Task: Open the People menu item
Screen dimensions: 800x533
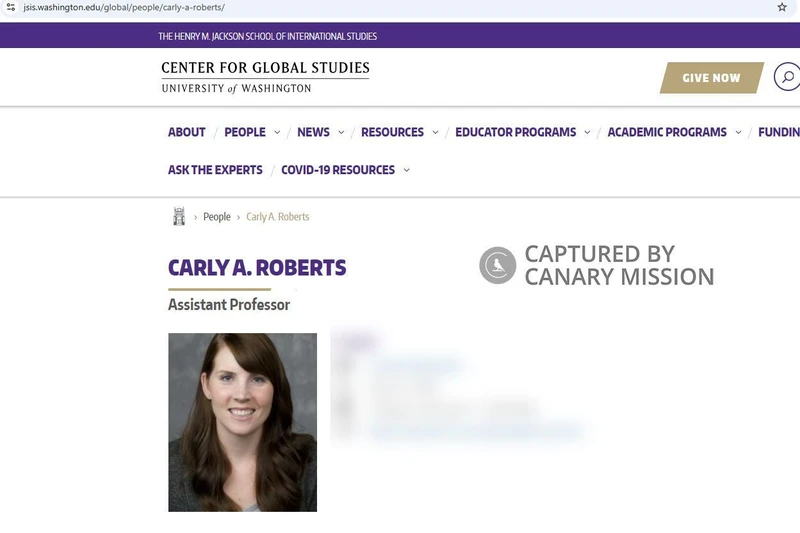Action: point(245,132)
